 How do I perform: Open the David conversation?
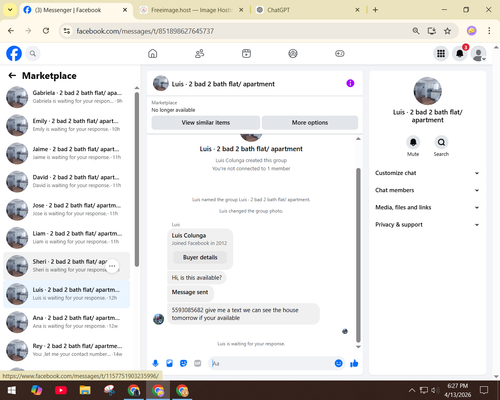67,181
